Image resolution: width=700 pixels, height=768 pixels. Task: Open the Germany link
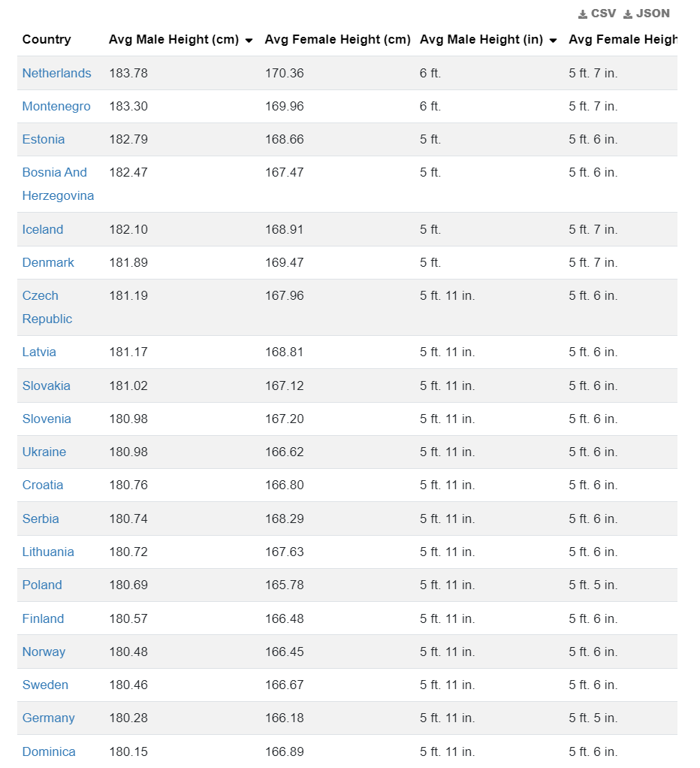pos(48,718)
